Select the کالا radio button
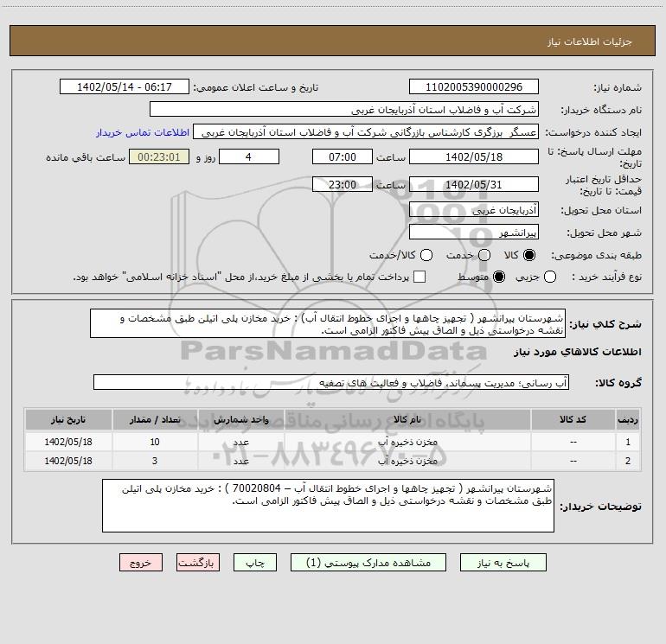666x644 pixels. [x=529, y=255]
